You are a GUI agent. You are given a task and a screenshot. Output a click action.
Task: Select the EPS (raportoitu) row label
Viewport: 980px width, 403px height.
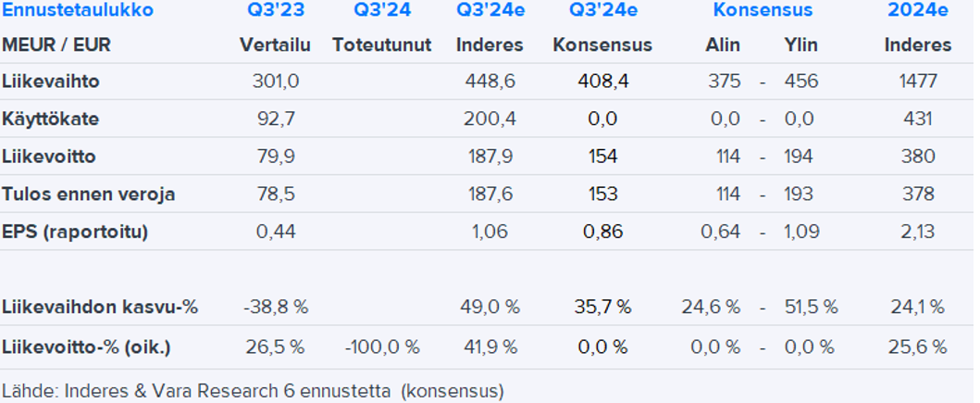[75, 232]
